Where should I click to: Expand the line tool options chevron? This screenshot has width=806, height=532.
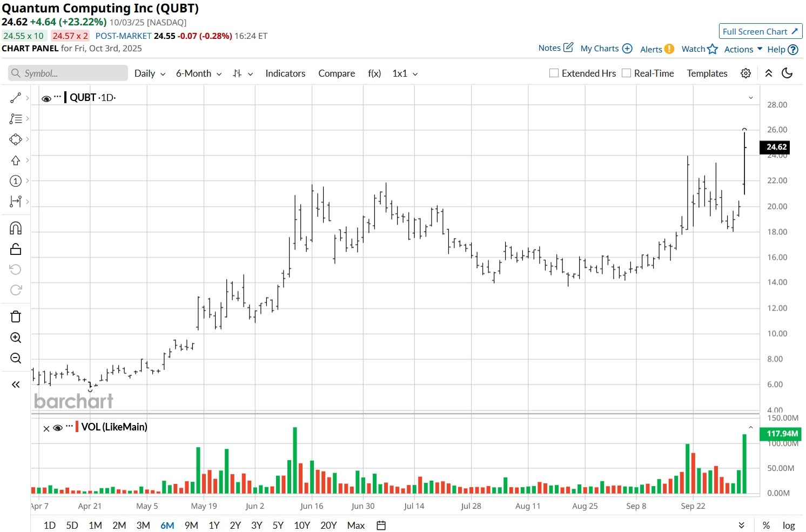pos(27,98)
